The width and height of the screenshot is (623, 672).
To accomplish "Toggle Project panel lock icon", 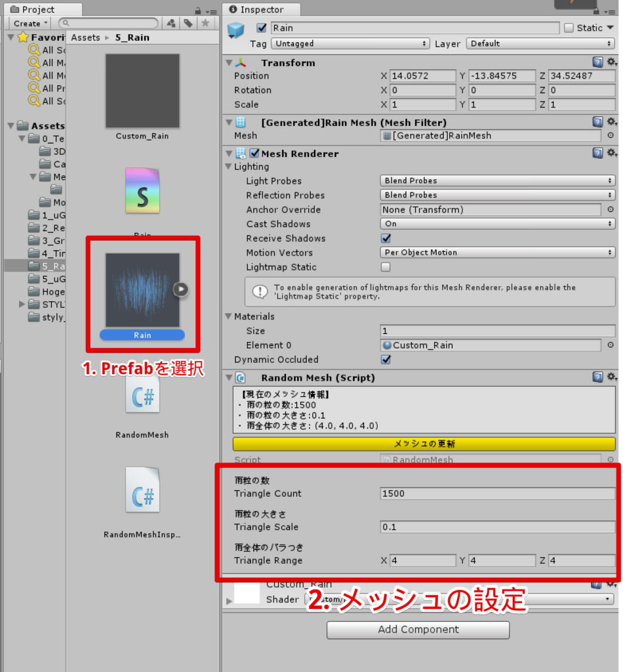I will 197,10.
